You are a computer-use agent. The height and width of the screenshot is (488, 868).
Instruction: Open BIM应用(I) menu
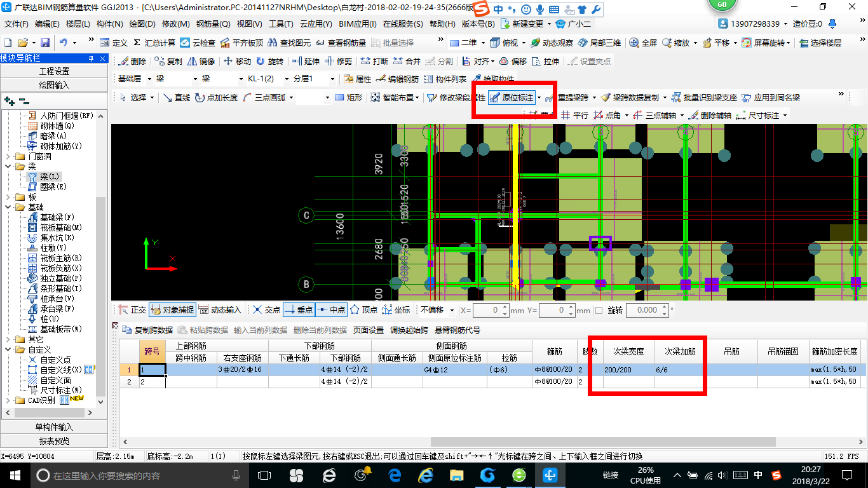coord(358,24)
